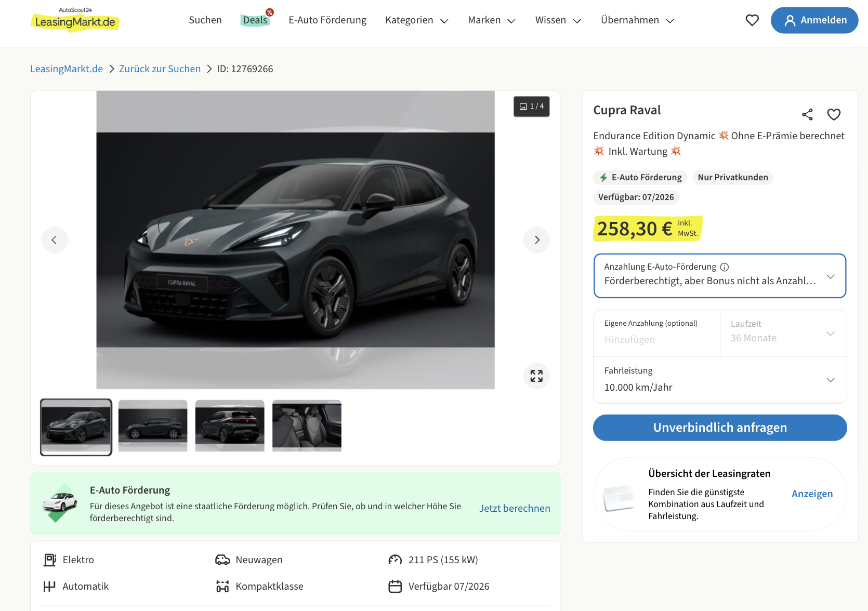Screen dimensions: 868x611
Task: Open the Marken menu
Action: [x=491, y=20]
